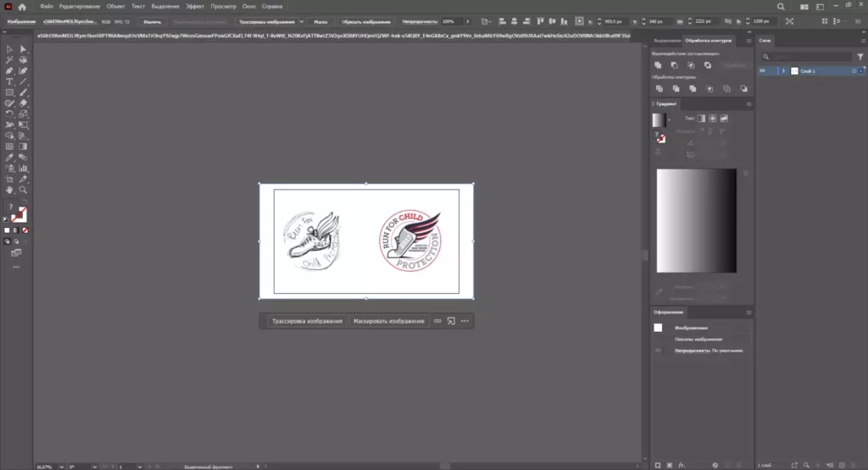Select the Paintbrush tool
Image resolution: width=868 pixels, height=470 pixels.
[23, 93]
